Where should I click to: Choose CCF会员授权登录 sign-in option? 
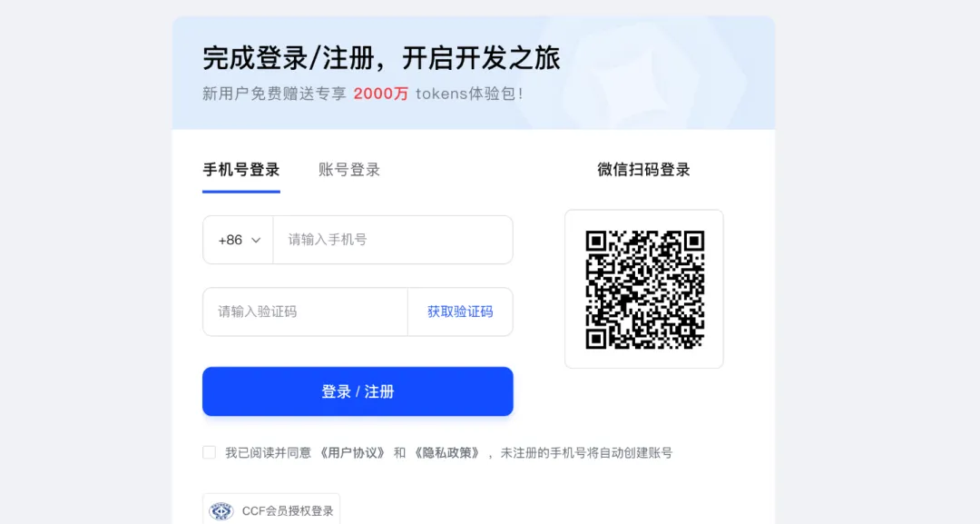tap(271, 510)
